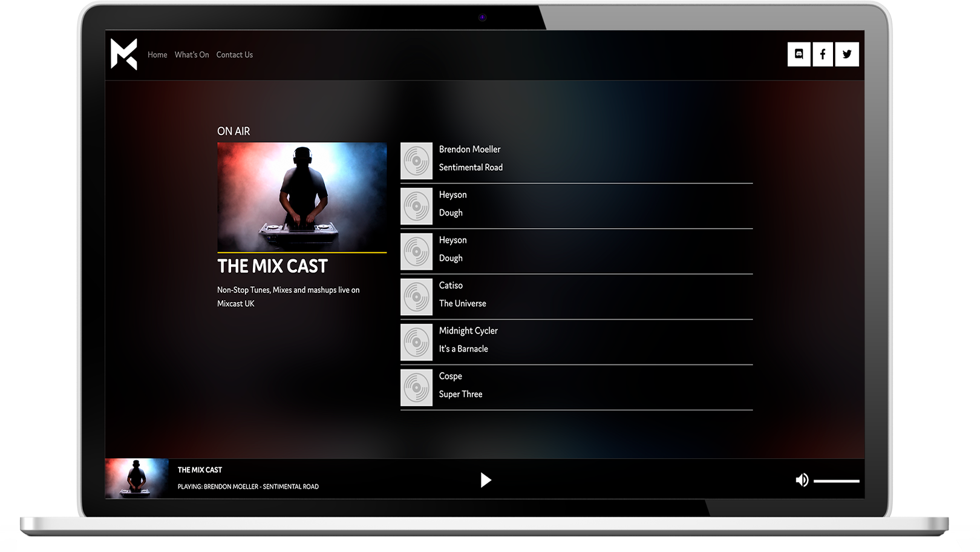Click the vinyl icon beside Super Three

pyautogui.click(x=416, y=388)
